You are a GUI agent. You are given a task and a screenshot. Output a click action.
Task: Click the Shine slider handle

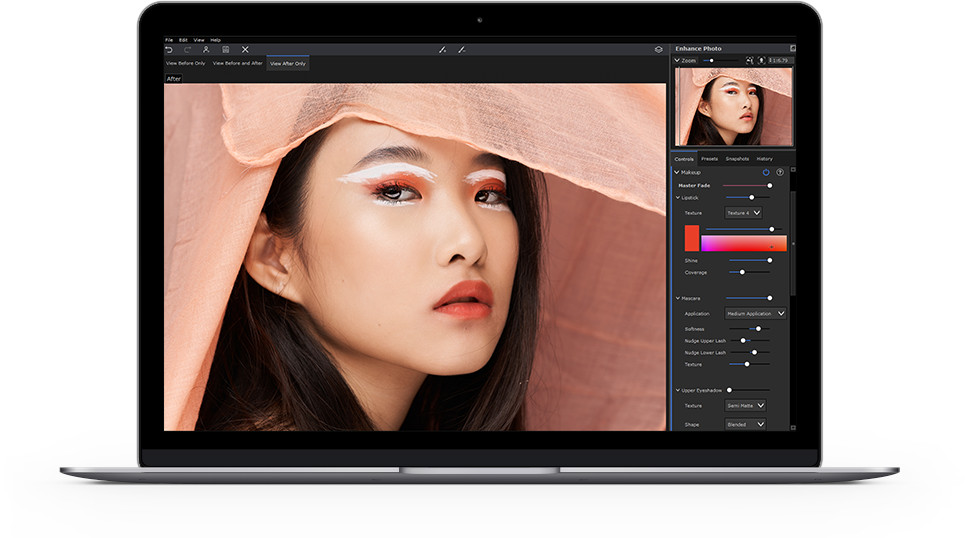pos(770,261)
